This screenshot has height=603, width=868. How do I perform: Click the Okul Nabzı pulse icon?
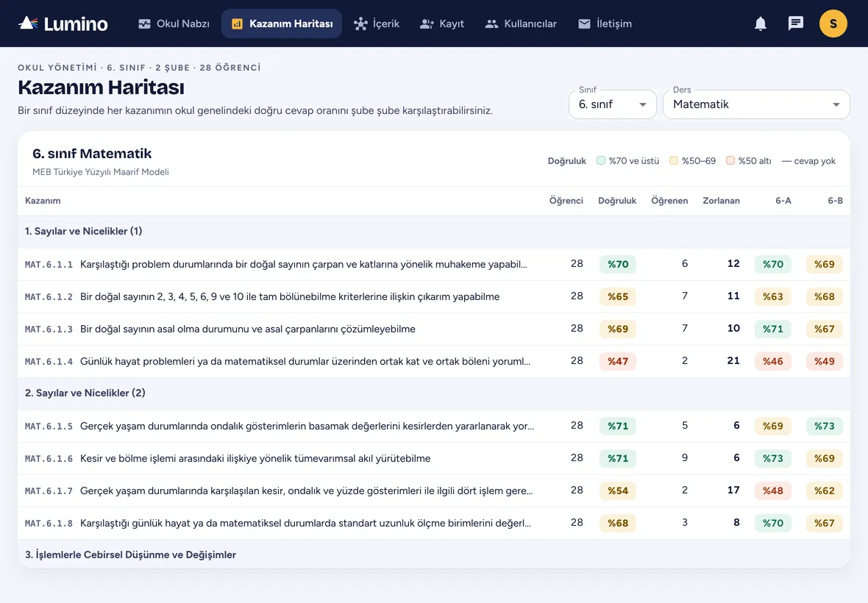[144, 24]
